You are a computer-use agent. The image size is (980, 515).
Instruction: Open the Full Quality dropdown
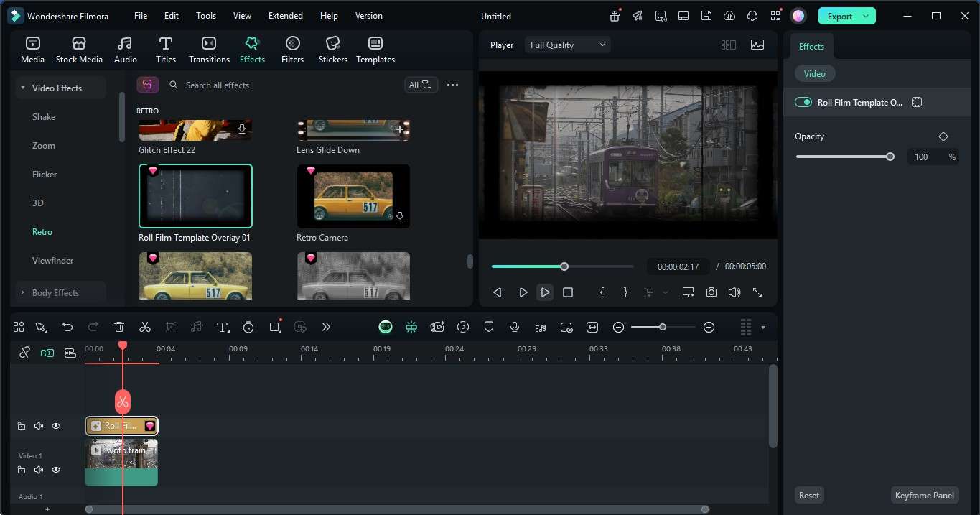point(568,45)
